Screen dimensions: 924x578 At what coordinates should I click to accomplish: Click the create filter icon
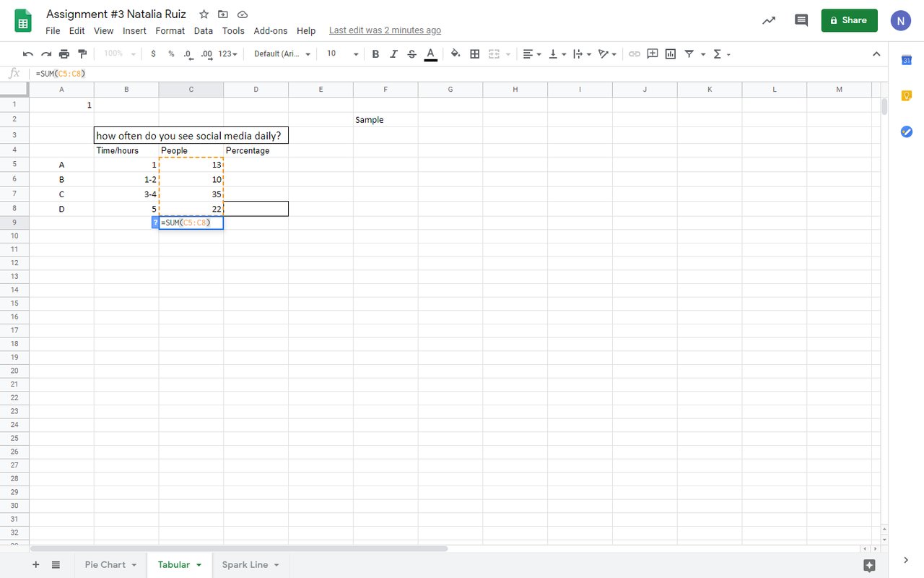coord(689,54)
